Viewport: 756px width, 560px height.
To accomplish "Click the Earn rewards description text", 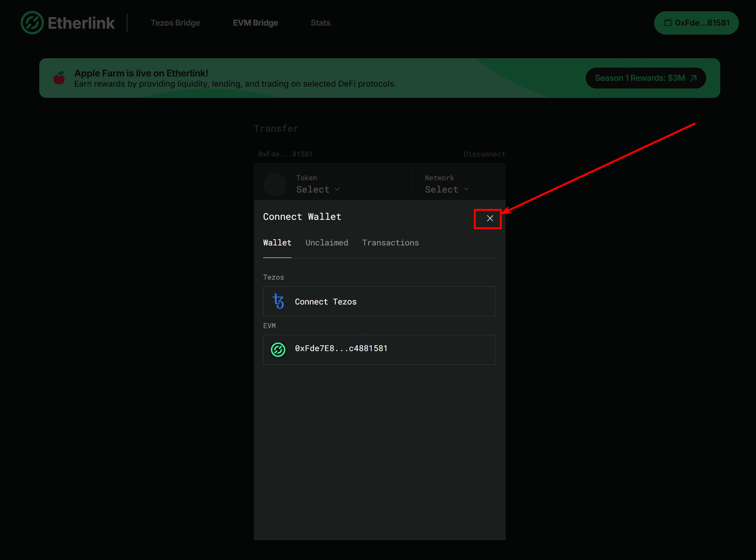I will (235, 84).
